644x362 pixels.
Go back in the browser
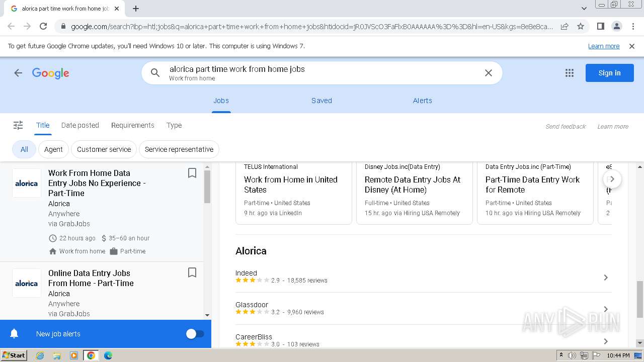click(x=11, y=26)
